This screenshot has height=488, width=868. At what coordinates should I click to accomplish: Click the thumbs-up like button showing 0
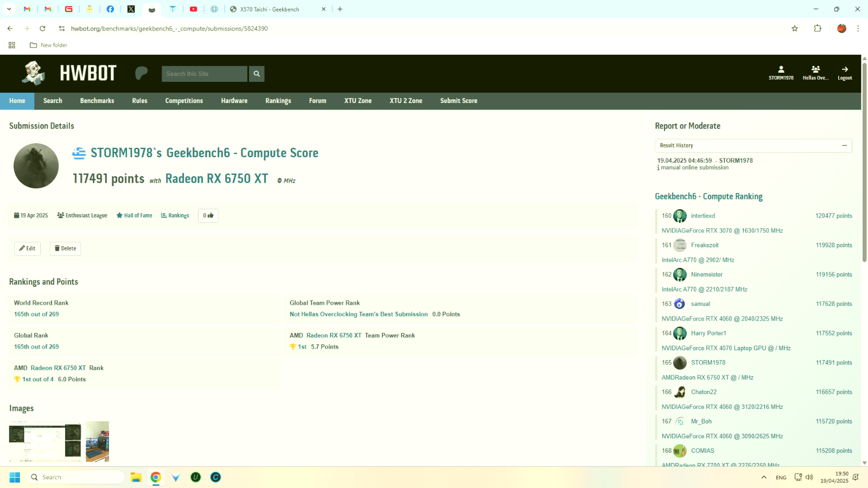208,216
